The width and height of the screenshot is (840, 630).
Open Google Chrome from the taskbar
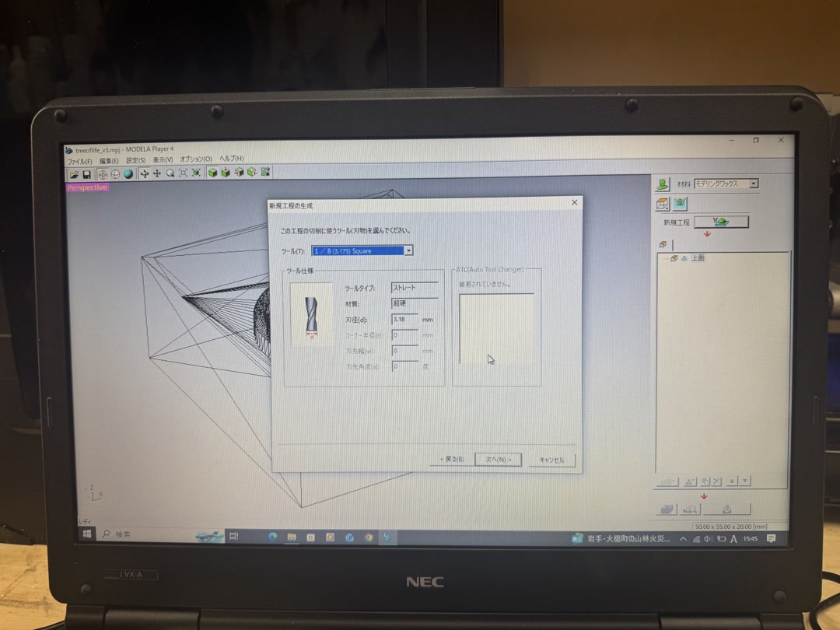369,537
